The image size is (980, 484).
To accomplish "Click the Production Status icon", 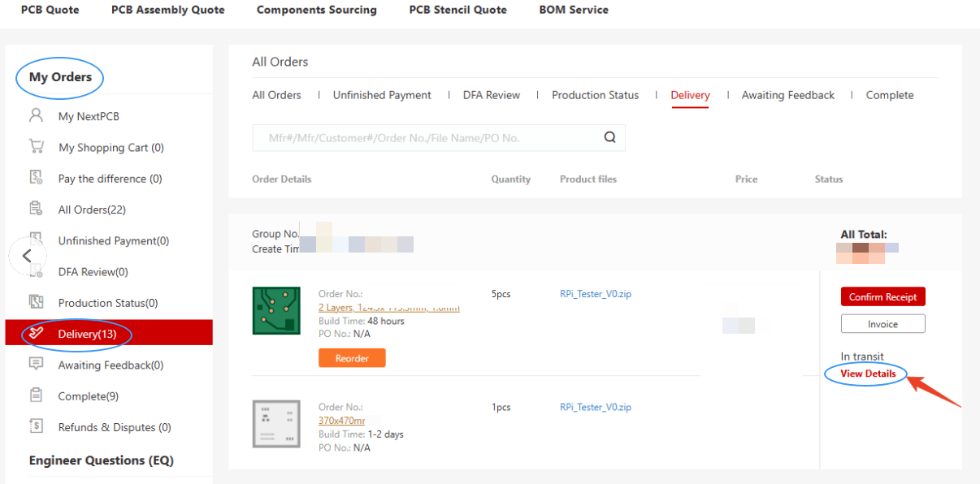I will coord(36,302).
